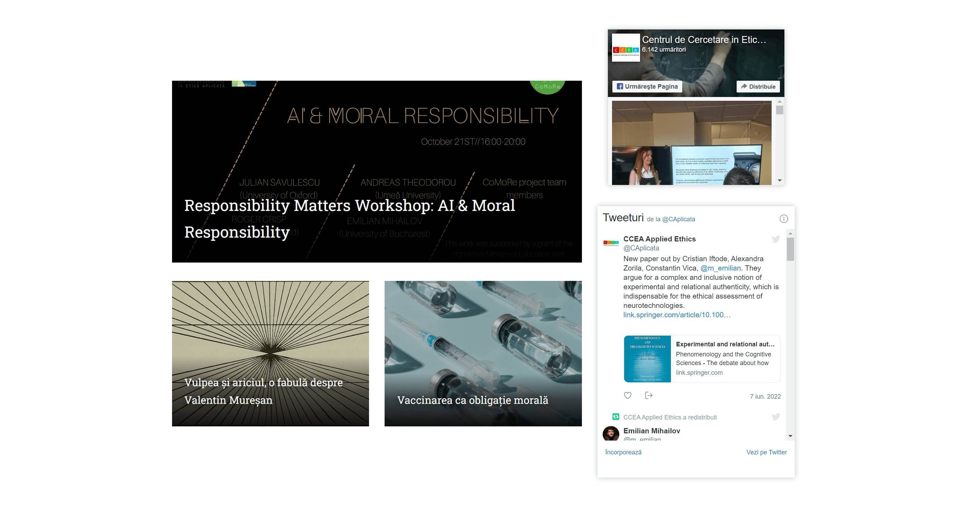Screen dimensions: 980x505
Task: Open the Phenomenology journal cover image
Action: 647,359
